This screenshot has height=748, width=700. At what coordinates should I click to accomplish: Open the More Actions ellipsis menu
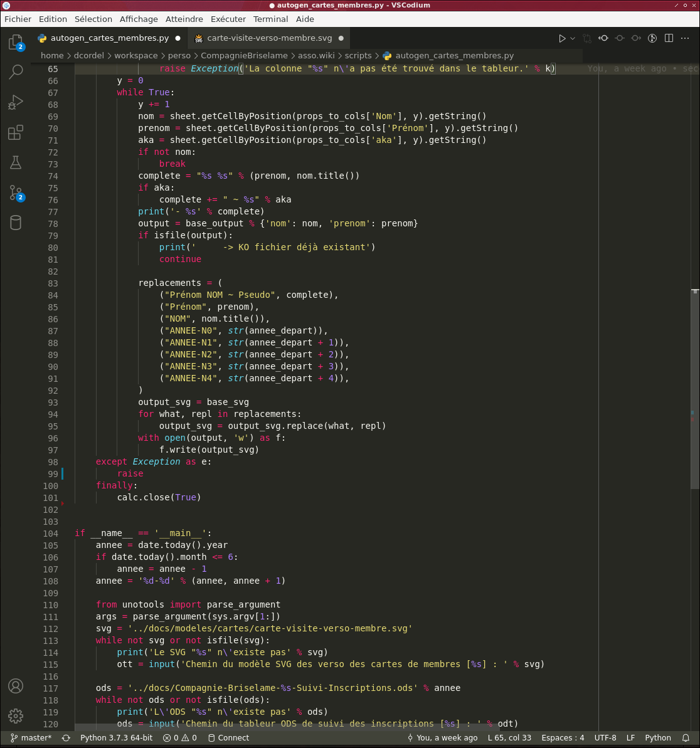click(x=685, y=38)
